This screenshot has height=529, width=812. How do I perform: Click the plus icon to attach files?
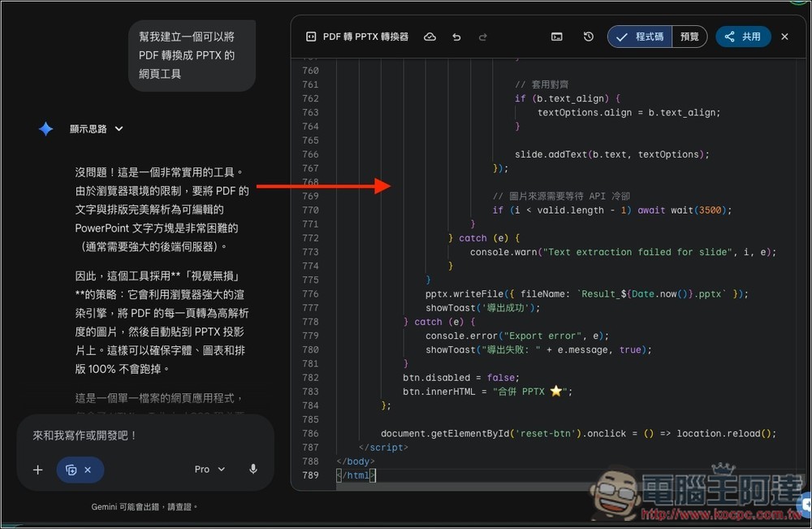tap(38, 469)
